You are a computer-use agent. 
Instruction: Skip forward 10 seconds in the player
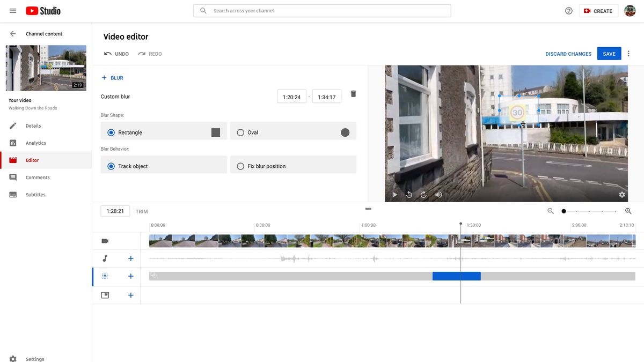423,194
